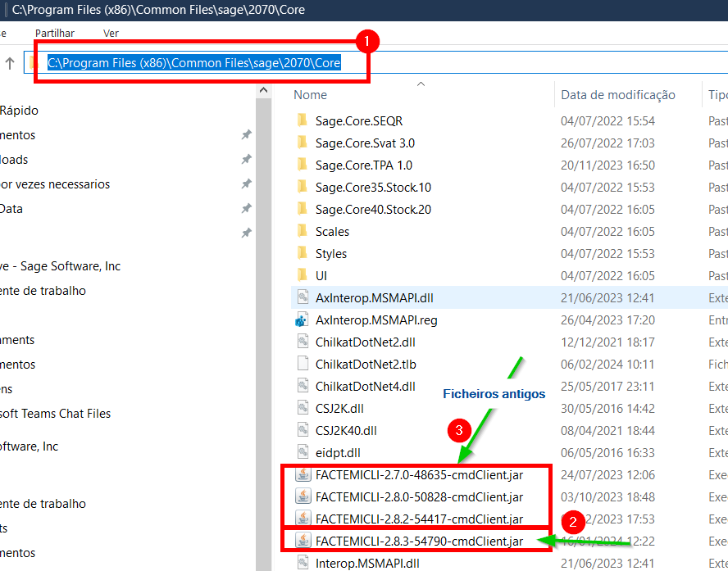728x571 pixels.
Task: Select file name AxInterop.MSMAPI.reg
Action: [x=376, y=320]
